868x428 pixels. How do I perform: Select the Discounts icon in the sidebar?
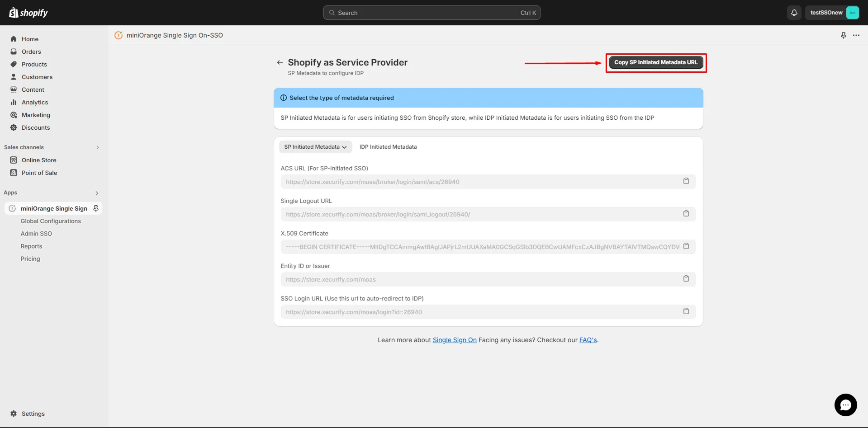[x=14, y=127]
